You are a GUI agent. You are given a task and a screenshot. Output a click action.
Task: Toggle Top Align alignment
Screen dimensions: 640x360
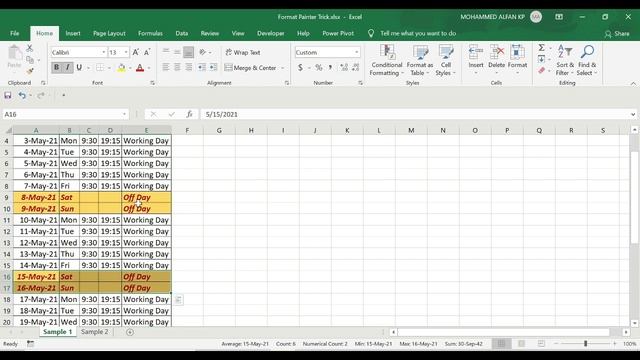(x=166, y=52)
